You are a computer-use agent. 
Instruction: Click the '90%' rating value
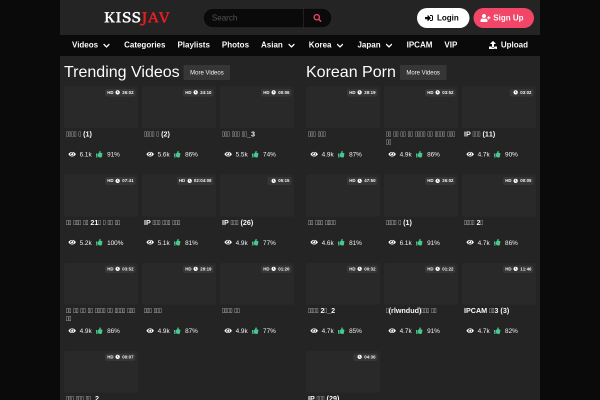click(511, 155)
